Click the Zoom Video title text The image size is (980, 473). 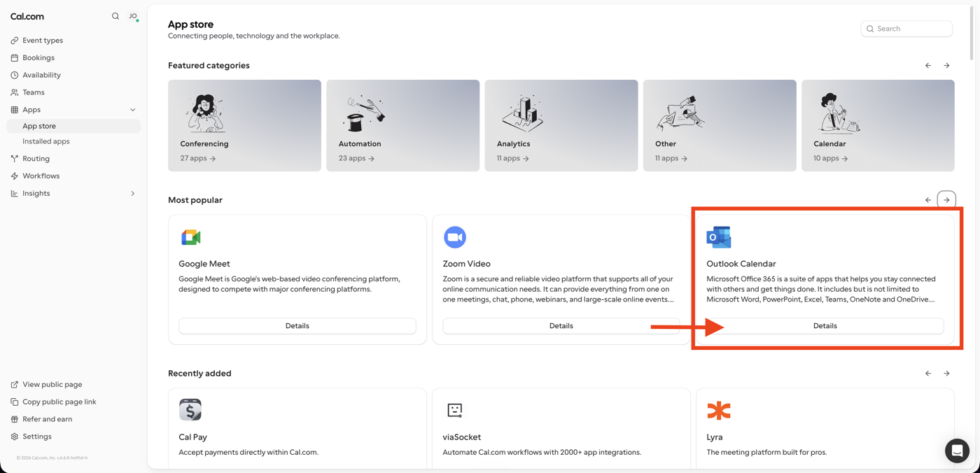pos(466,264)
